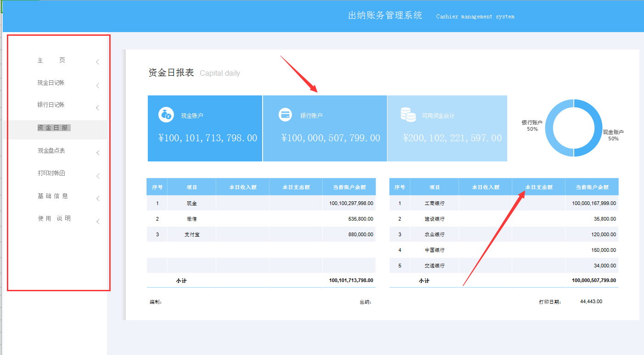Open the 主页 sidebar menu item
The width and height of the screenshot is (644, 355).
tap(50, 60)
